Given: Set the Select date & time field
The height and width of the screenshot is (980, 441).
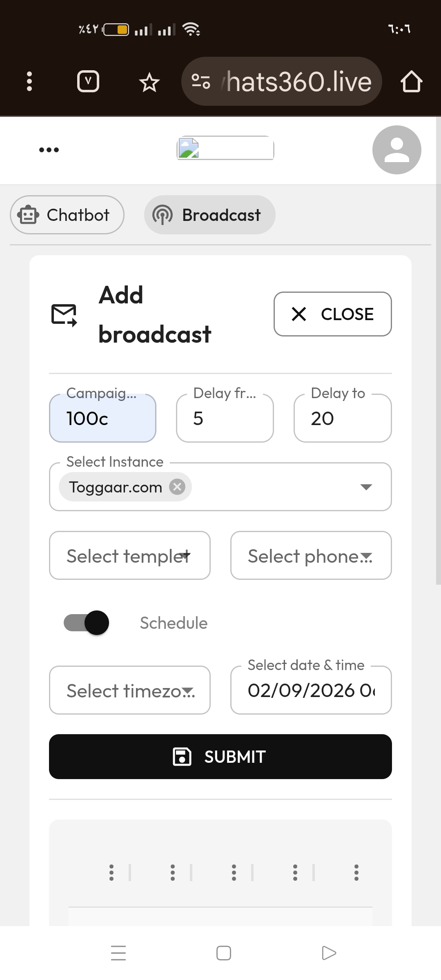Looking at the screenshot, I should 311,690.
